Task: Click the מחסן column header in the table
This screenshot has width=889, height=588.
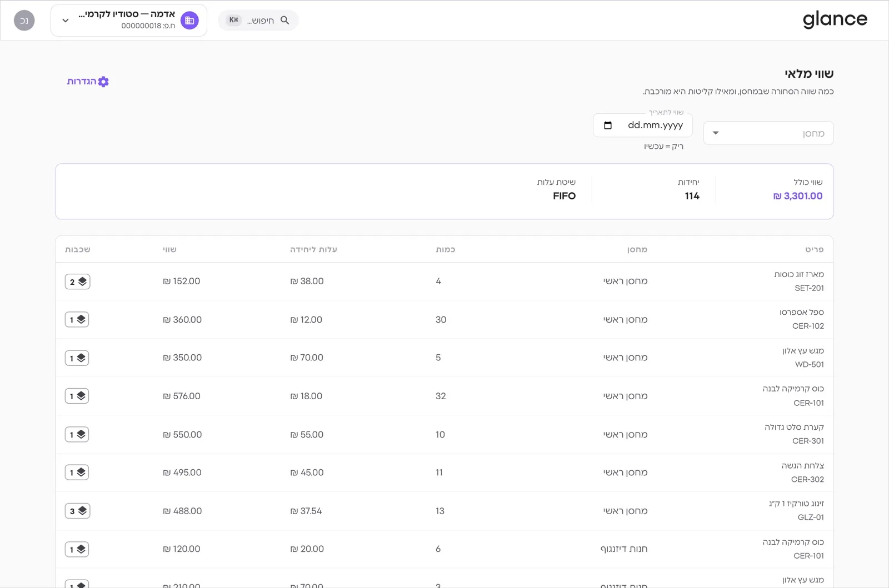Action: 637,249
